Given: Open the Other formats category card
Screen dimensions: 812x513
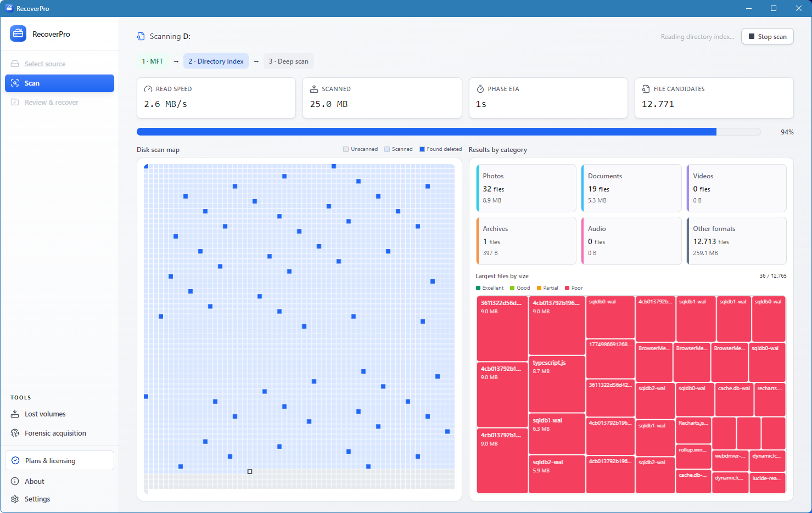Looking at the screenshot, I should click(736, 241).
